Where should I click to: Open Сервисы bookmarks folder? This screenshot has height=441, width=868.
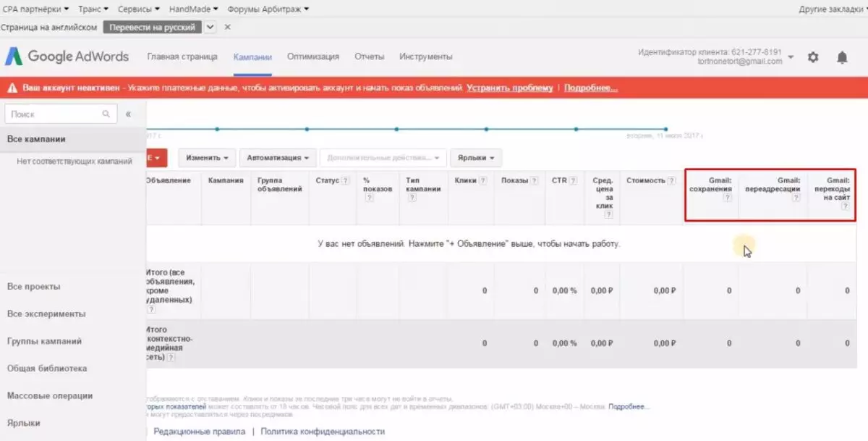coord(140,9)
